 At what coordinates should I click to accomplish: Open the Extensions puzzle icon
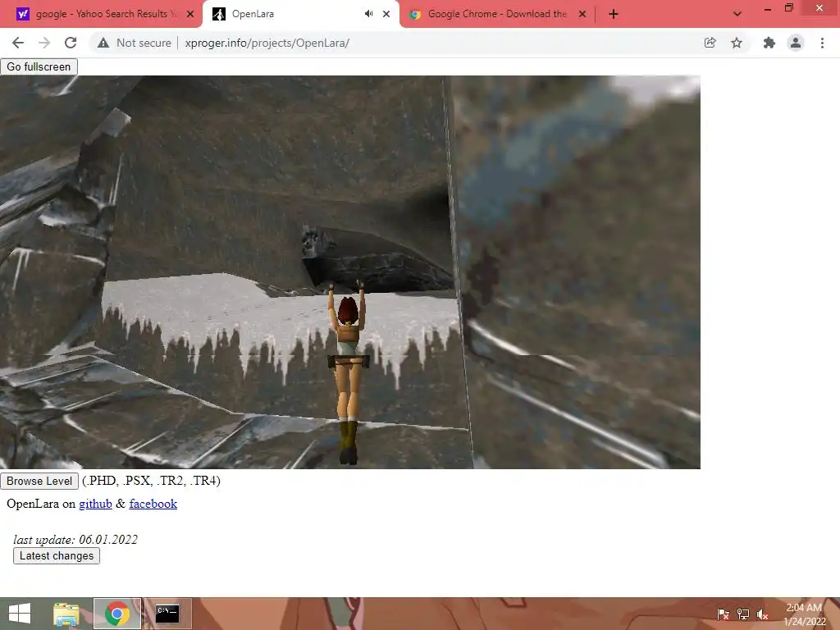tap(769, 43)
